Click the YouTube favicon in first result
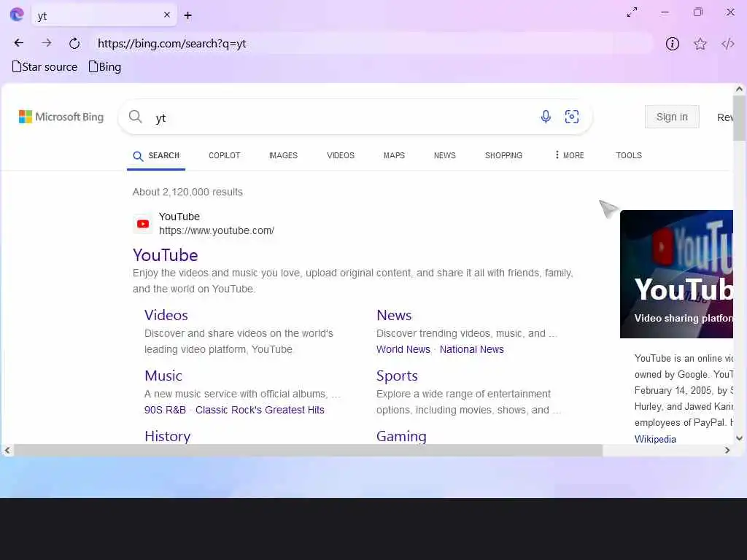This screenshot has width=747, height=560. (143, 224)
